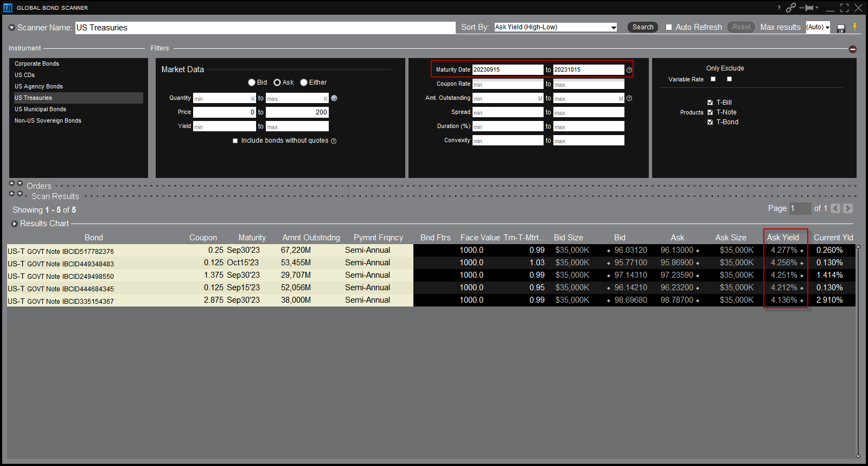Select the Ask radio button
This screenshot has width=868, height=466.
click(x=277, y=82)
